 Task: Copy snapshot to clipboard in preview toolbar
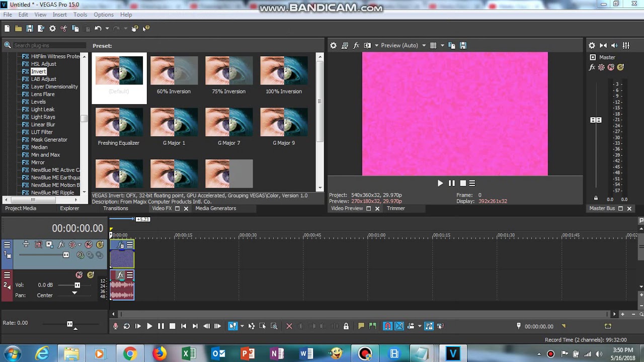pyautogui.click(x=452, y=45)
